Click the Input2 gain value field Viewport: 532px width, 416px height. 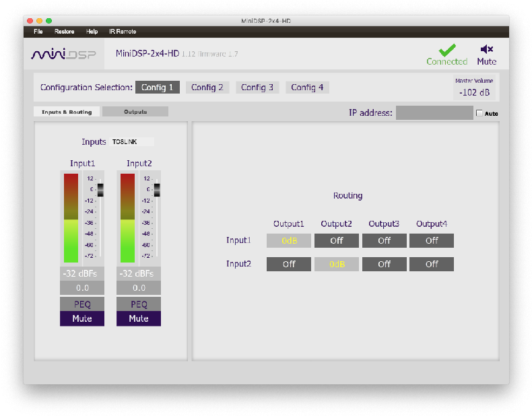(x=139, y=288)
